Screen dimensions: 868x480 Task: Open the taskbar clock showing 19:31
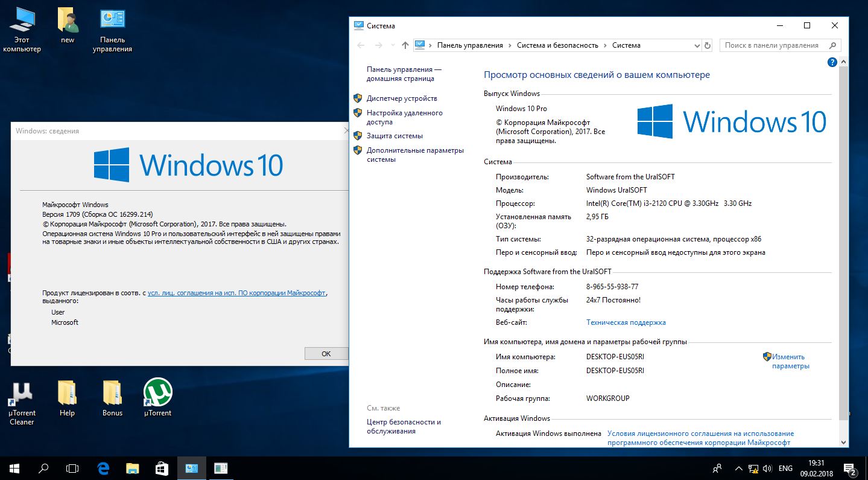(818, 468)
